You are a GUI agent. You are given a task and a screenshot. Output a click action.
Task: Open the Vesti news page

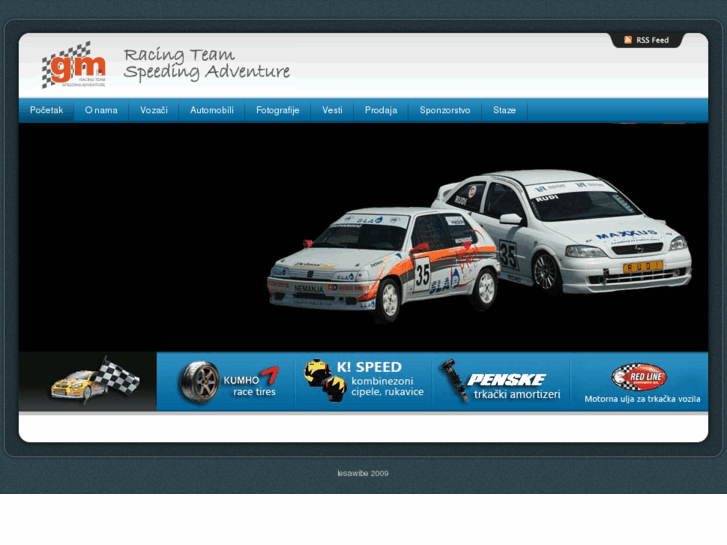(x=332, y=110)
